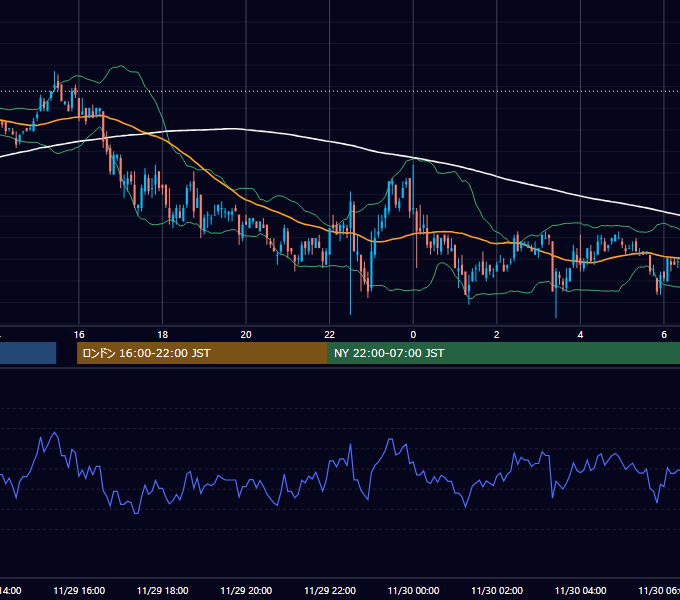Click the 11/30 02:00 date label

(497, 590)
